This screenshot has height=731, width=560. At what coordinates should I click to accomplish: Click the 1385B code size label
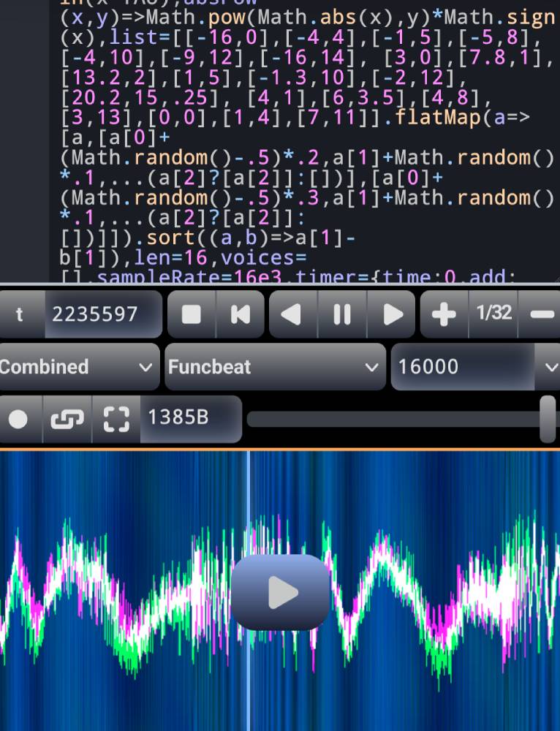pyautogui.click(x=189, y=419)
